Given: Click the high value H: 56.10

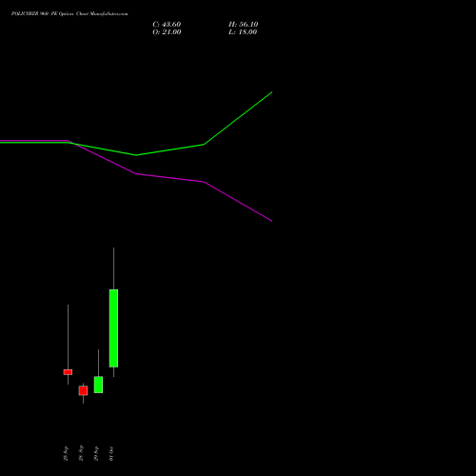Looking at the screenshot, I should pos(243,25).
